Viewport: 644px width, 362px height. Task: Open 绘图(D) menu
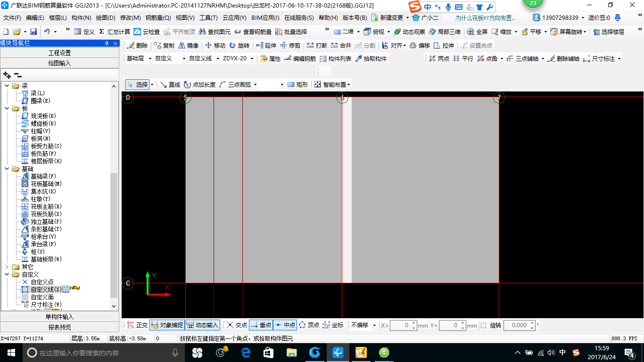pos(105,18)
